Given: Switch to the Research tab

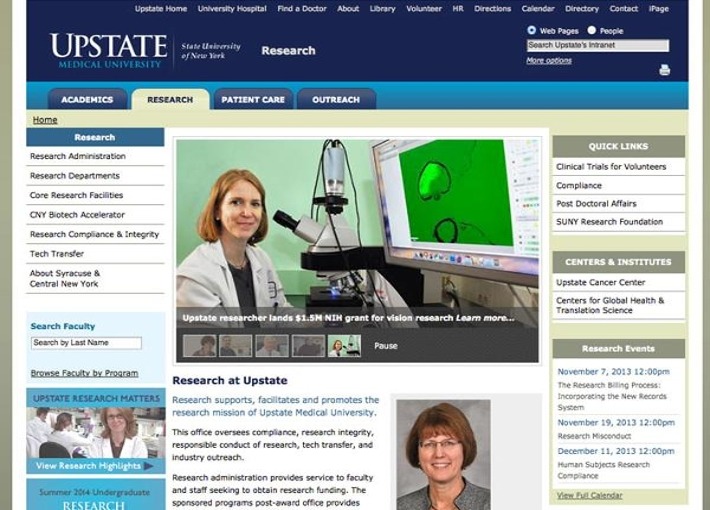Looking at the screenshot, I should tap(170, 99).
